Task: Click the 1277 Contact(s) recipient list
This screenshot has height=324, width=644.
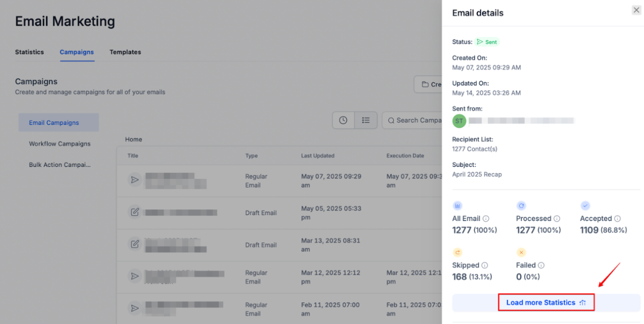Action: [x=474, y=149]
